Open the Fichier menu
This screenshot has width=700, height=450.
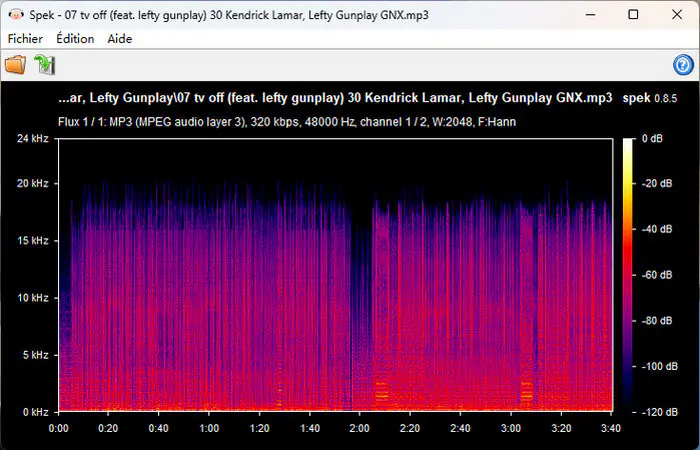pos(25,39)
